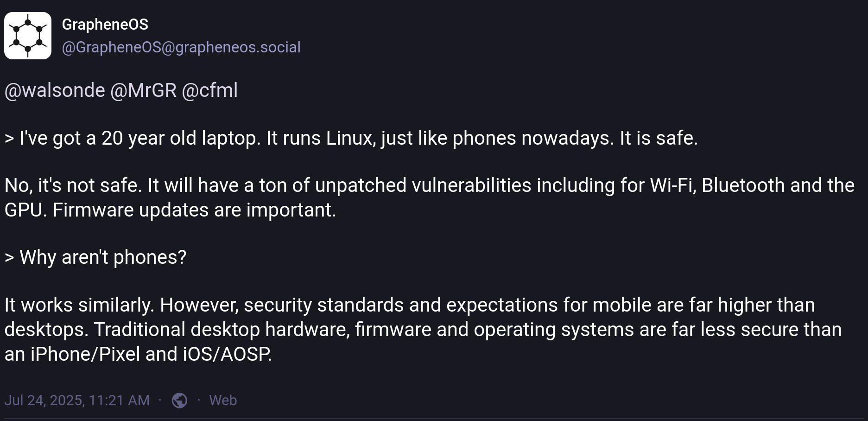Open the @MrGR mention profile
Screen dimensions: 868x421
(x=143, y=90)
